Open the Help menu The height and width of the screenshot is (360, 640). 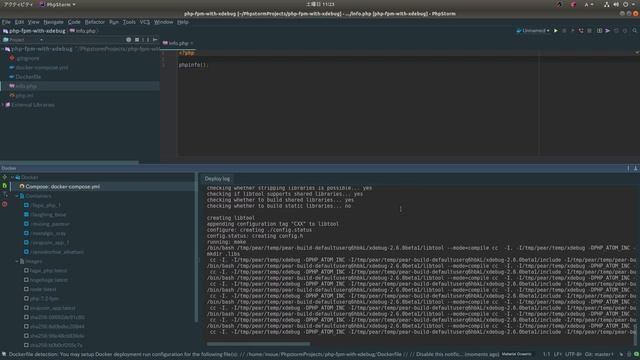pos(182,22)
